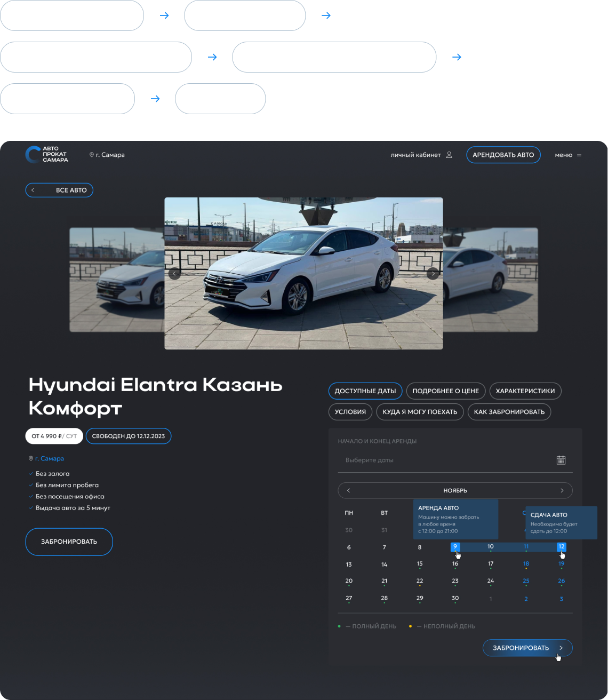
Task: Select day 29 in the calendar
Action: pos(420,599)
